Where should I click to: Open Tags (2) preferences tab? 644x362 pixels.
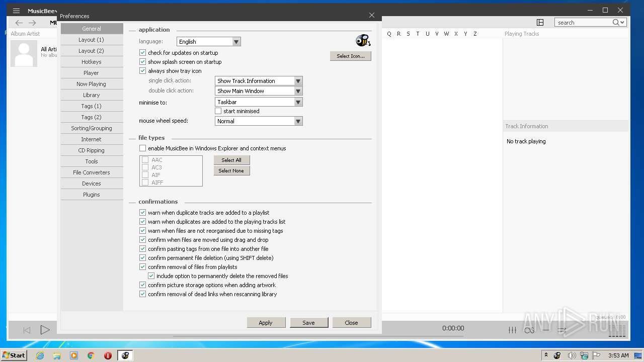(92, 117)
